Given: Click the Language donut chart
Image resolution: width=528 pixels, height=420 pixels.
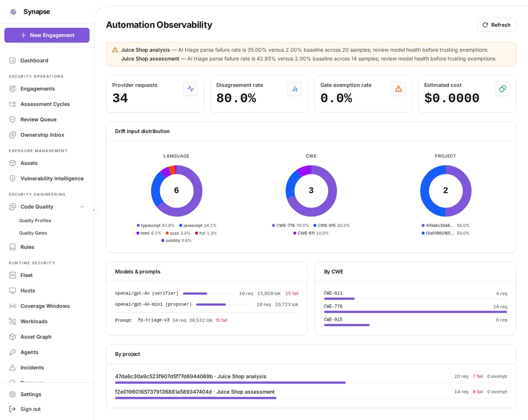Looking at the screenshot, I should pos(176,190).
